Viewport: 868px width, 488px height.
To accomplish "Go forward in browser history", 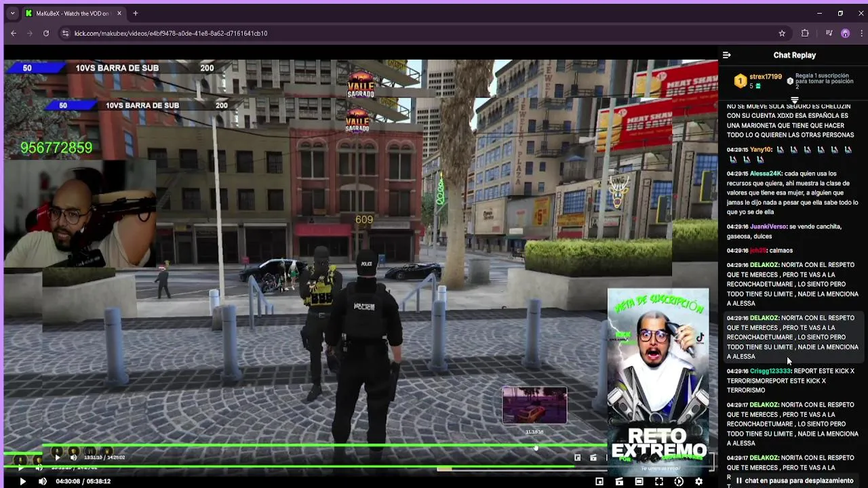I will tap(30, 33).
